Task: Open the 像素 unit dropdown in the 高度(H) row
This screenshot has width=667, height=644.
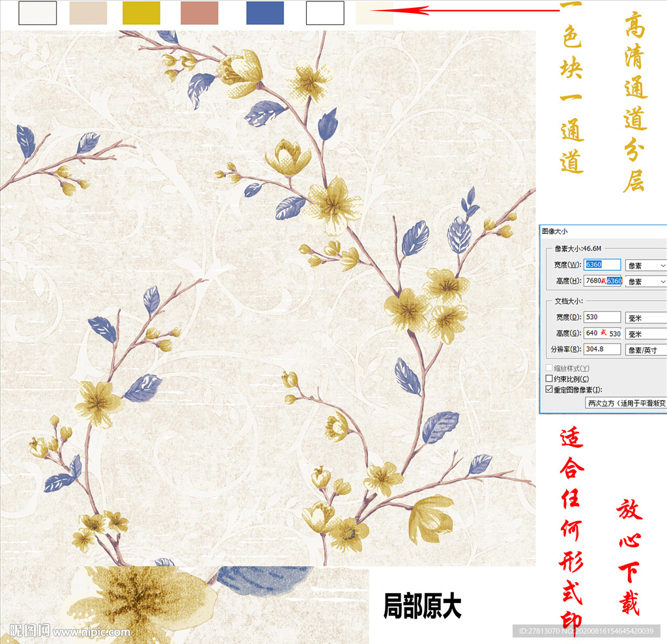Action: [x=646, y=281]
